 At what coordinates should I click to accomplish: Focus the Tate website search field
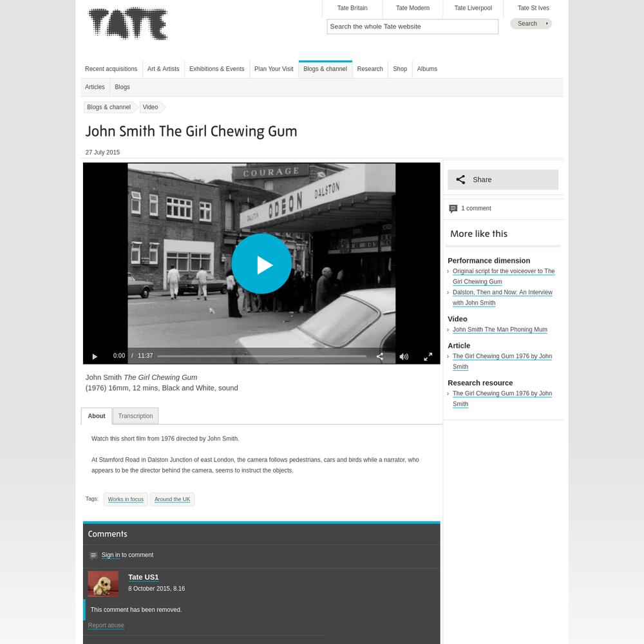tap(412, 26)
